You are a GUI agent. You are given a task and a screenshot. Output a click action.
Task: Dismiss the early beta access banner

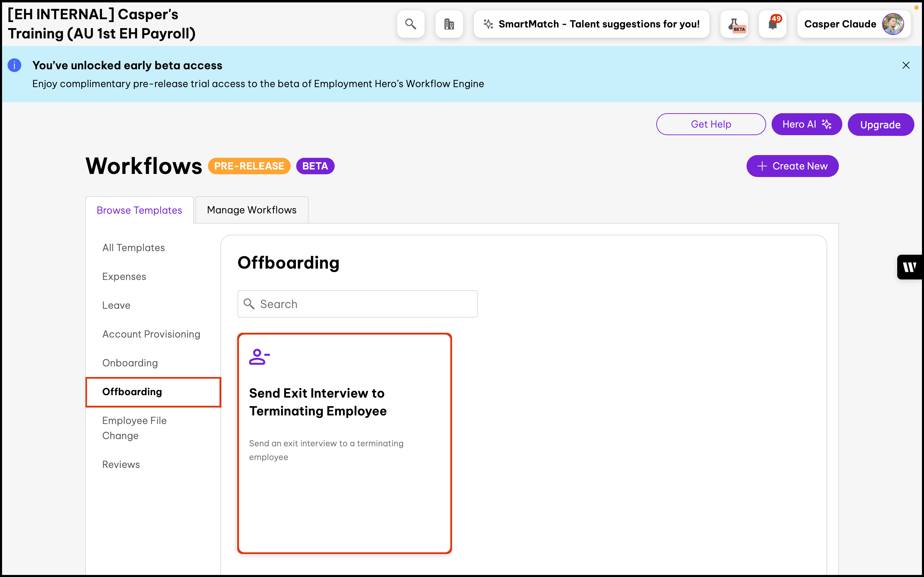906,65
